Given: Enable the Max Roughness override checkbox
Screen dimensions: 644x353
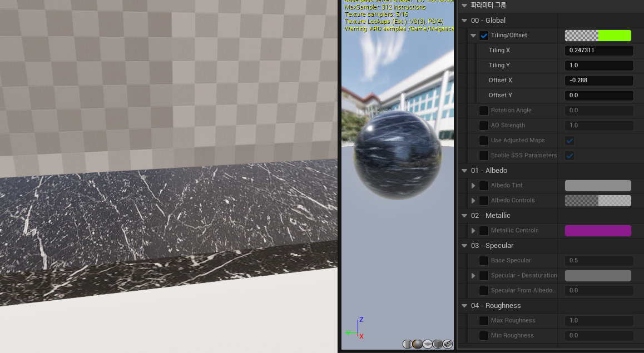Looking at the screenshot, I should tap(484, 321).
